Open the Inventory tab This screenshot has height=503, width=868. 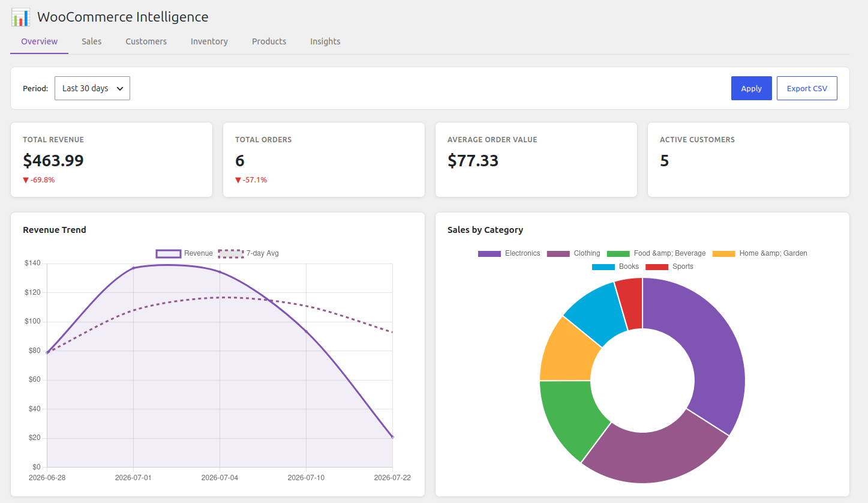(209, 41)
